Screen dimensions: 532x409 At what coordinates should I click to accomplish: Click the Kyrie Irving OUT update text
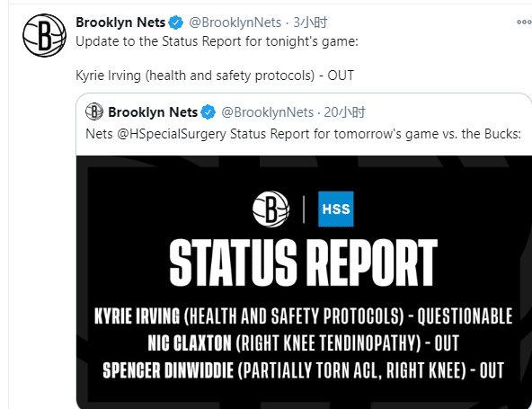click(x=215, y=76)
